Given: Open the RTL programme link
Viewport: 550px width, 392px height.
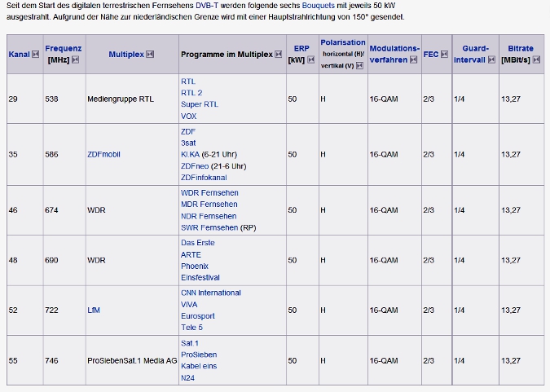Looking at the screenshot, I should 188,81.
